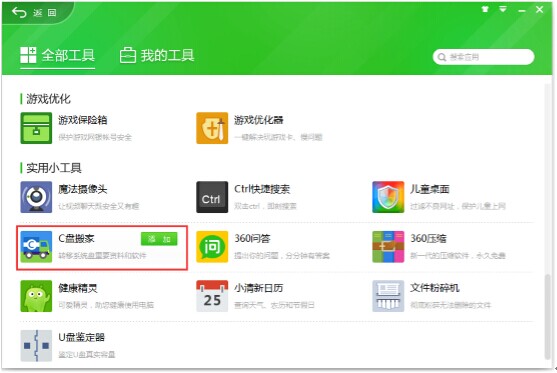The image size is (557, 373).
Task: Go back with the 返回 button
Action: tap(34, 13)
